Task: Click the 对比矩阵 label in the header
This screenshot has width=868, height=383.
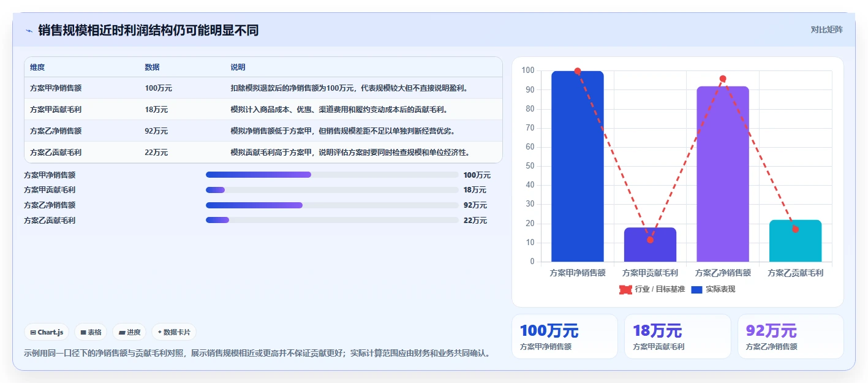Action: [826, 29]
